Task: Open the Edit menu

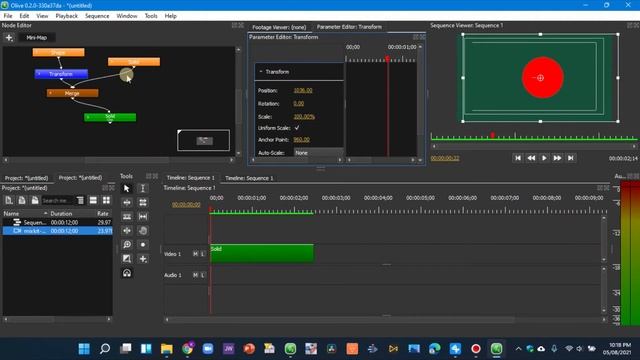Action: click(x=24, y=16)
